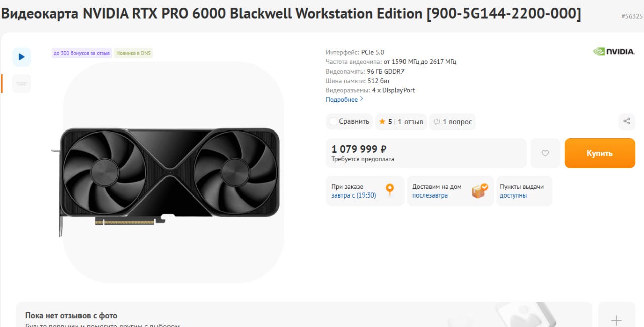Click the до 300 бонусов за отзыв badge
644x327 pixels.
pyautogui.click(x=82, y=53)
